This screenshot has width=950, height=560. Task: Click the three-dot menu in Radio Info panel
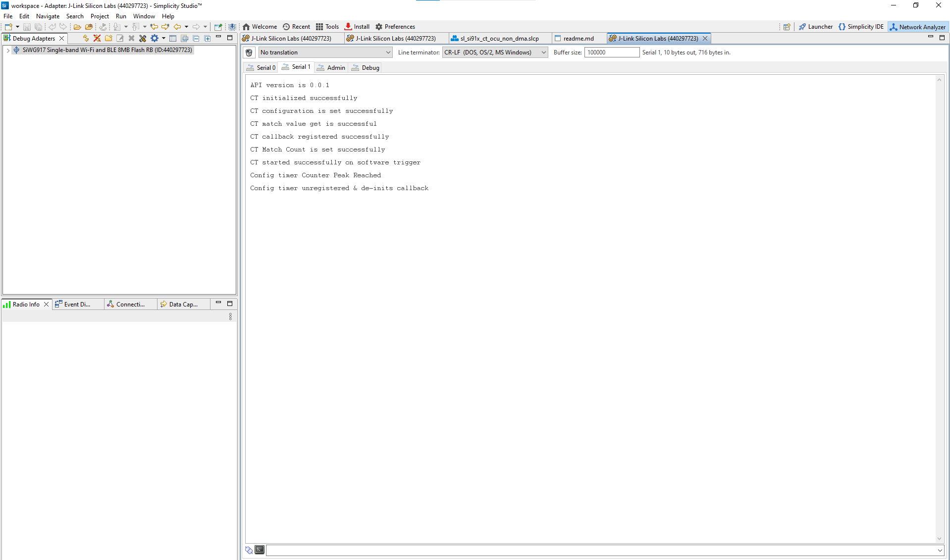point(230,316)
